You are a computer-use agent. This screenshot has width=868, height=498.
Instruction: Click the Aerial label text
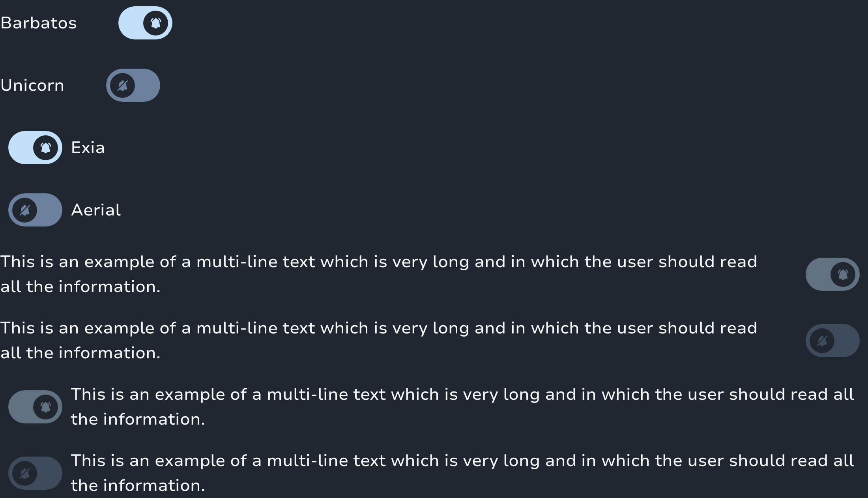click(x=96, y=210)
